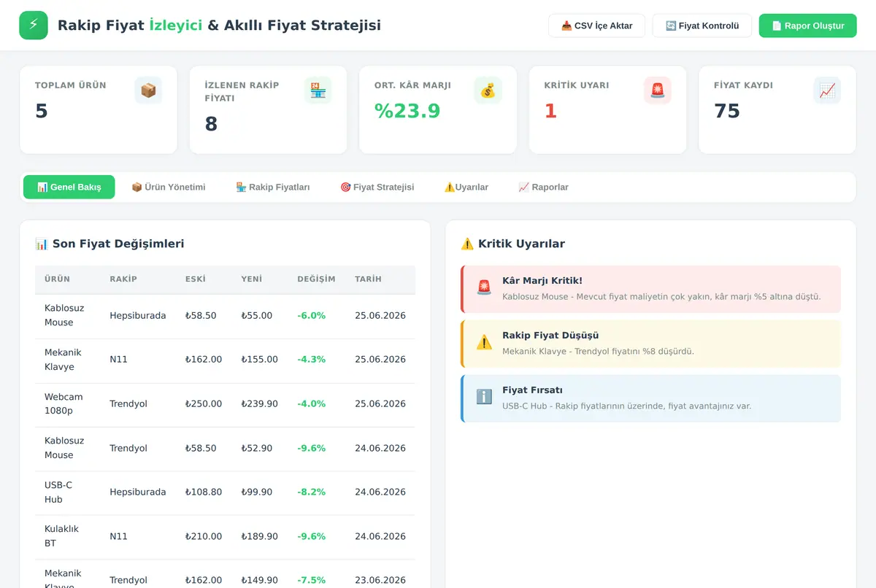This screenshot has width=876, height=588.
Task: Click the DEĞİŞİM column header
Action: 316,279
